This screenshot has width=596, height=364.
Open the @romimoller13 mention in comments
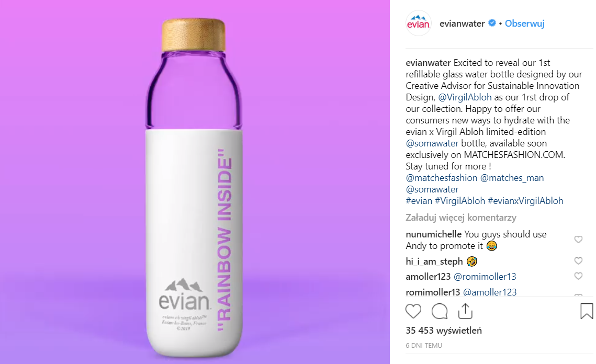tap(485, 277)
